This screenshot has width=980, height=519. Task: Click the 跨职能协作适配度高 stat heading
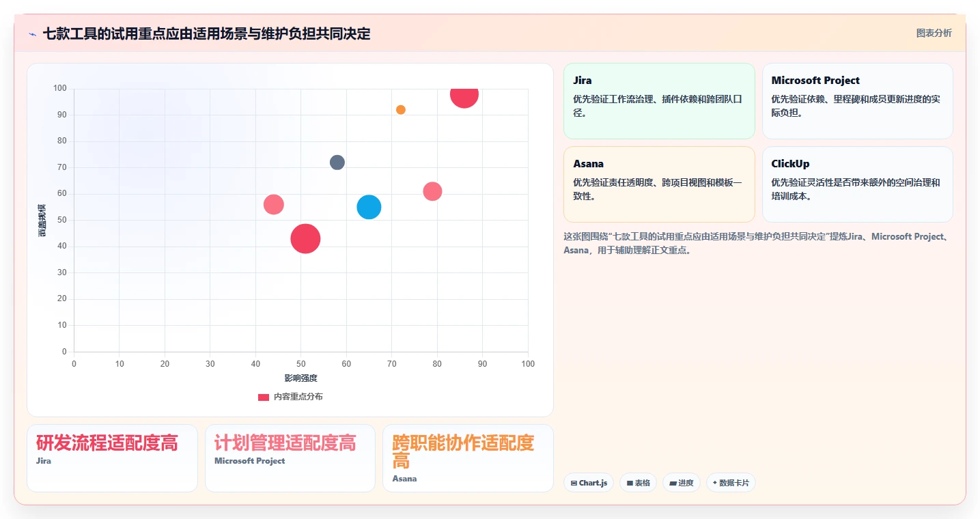pyautogui.click(x=463, y=451)
